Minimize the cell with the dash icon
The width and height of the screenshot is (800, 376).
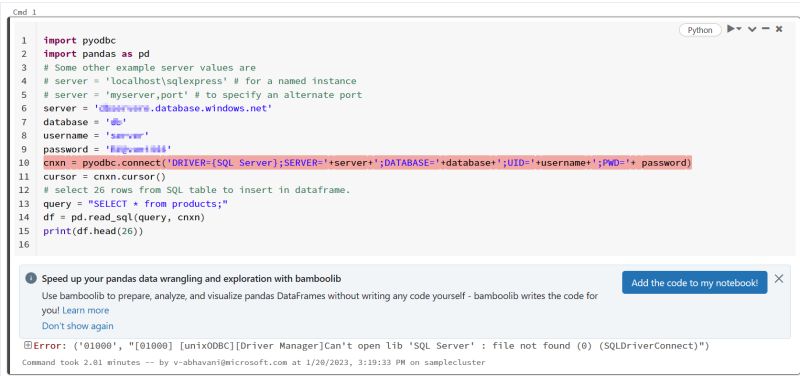tap(765, 29)
